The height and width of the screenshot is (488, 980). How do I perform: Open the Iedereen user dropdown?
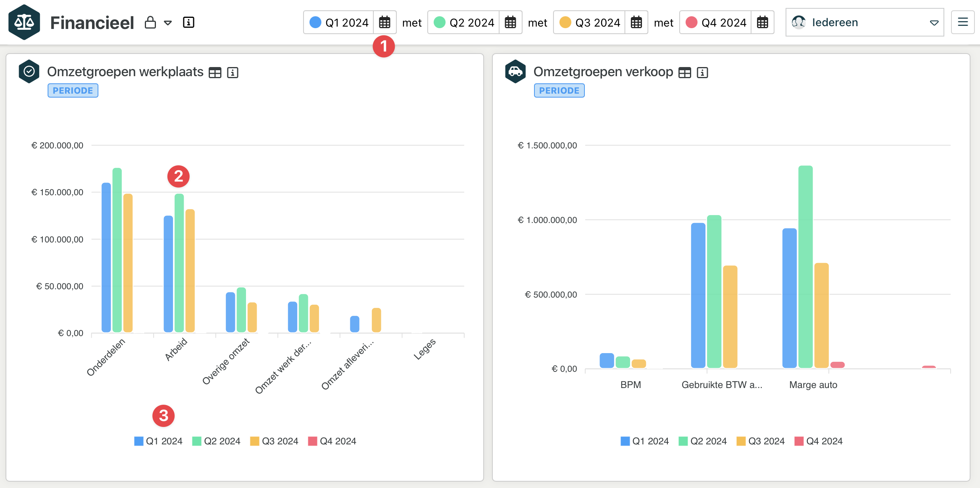[864, 23]
